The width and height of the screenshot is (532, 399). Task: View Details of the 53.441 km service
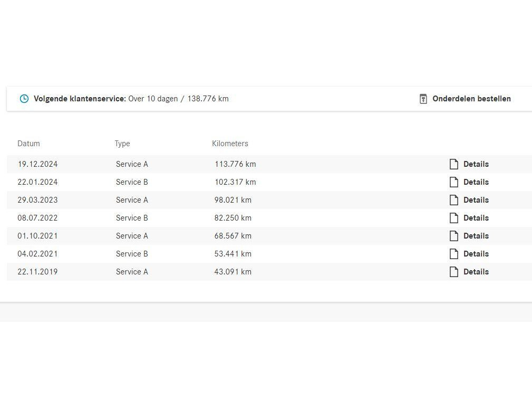476,254
